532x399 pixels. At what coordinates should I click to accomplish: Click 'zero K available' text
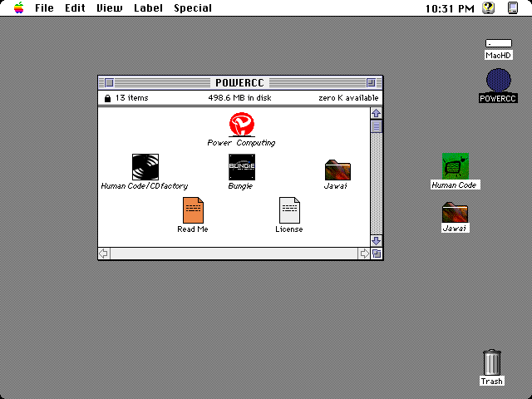pos(348,98)
